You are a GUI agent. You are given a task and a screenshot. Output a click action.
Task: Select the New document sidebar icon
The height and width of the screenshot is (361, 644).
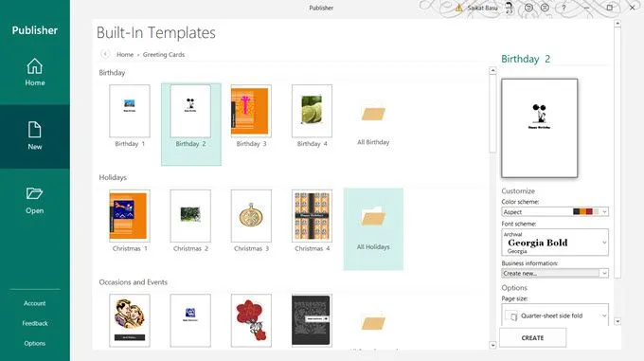coord(34,136)
